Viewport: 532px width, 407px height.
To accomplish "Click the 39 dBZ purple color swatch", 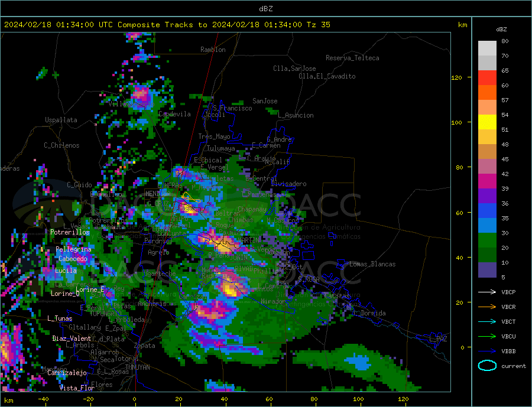I will pyautogui.click(x=487, y=196).
